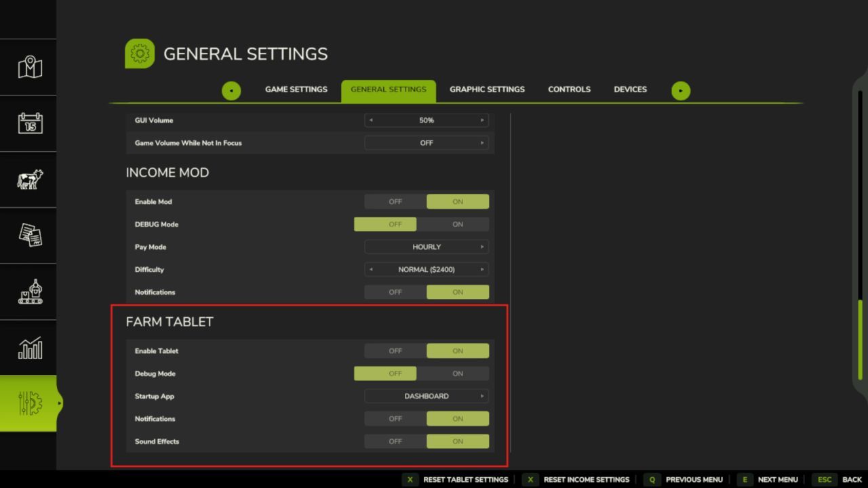Screen dimensions: 868x488
Task: Select the settings sliders sidebar icon
Action: (x=30, y=403)
